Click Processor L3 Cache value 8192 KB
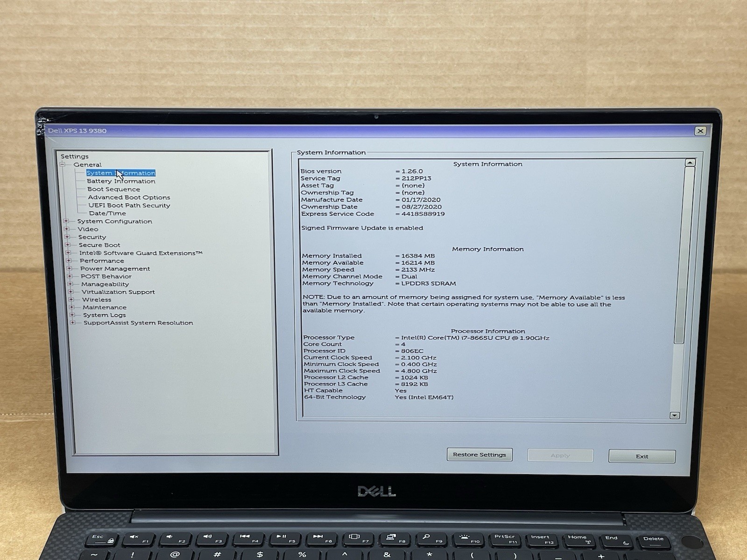 click(414, 384)
